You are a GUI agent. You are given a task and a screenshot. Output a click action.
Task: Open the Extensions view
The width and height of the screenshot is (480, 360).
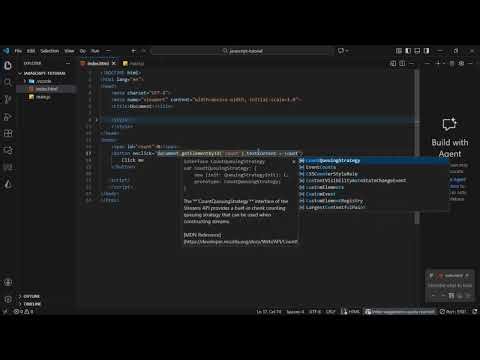[x=8, y=133]
